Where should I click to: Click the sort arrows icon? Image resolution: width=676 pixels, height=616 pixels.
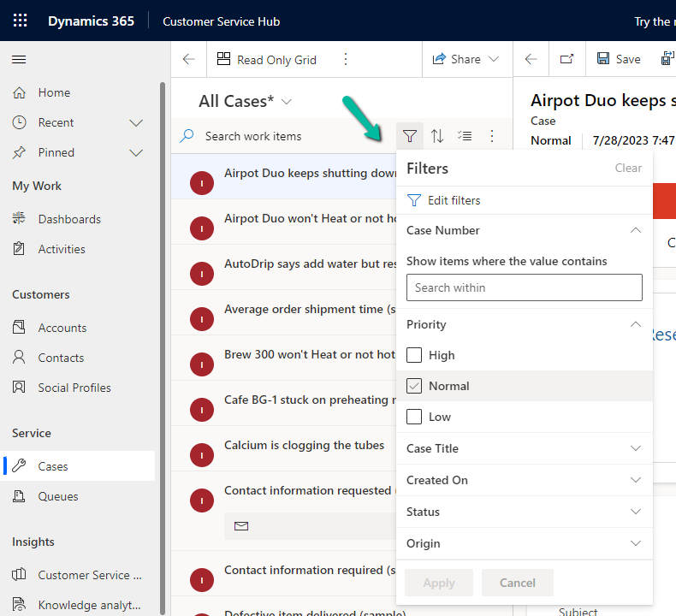(x=437, y=136)
